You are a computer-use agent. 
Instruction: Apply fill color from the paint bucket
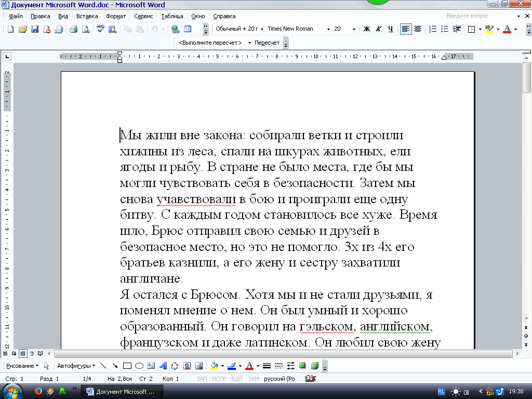click(x=214, y=366)
